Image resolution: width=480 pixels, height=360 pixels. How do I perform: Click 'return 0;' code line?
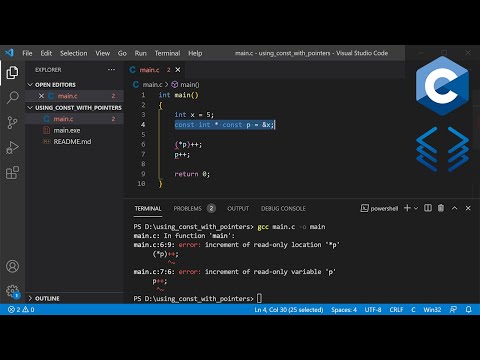tap(192, 174)
